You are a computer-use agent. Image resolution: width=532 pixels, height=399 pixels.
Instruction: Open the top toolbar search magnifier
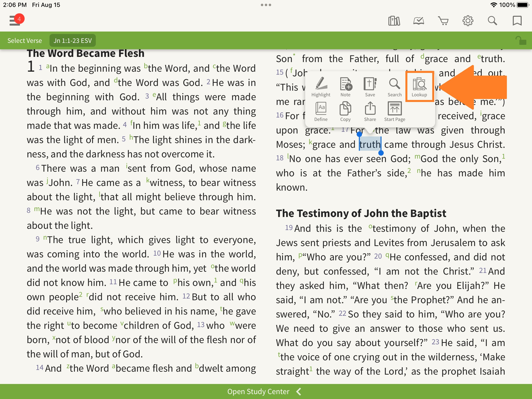coord(492,21)
